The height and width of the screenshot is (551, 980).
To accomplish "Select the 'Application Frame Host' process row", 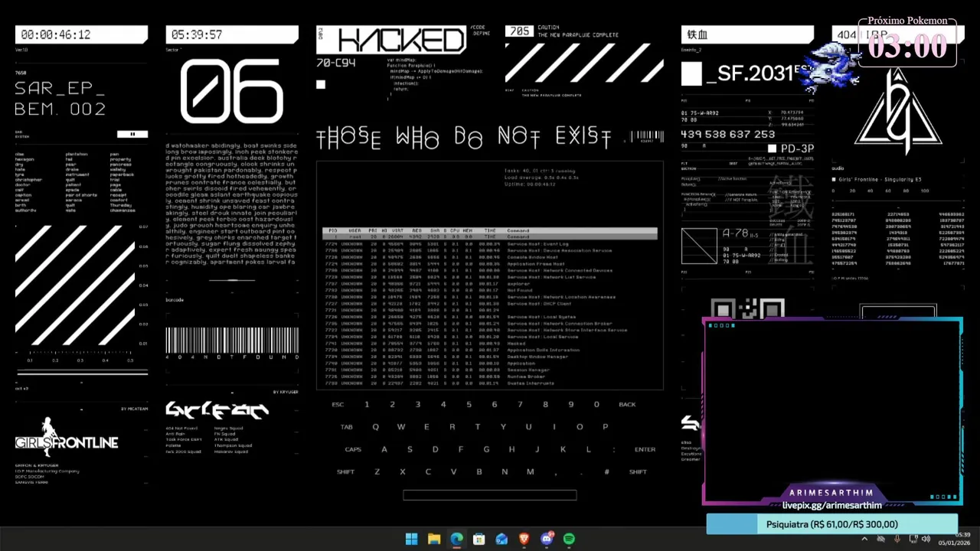I will click(x=490, y=264).
